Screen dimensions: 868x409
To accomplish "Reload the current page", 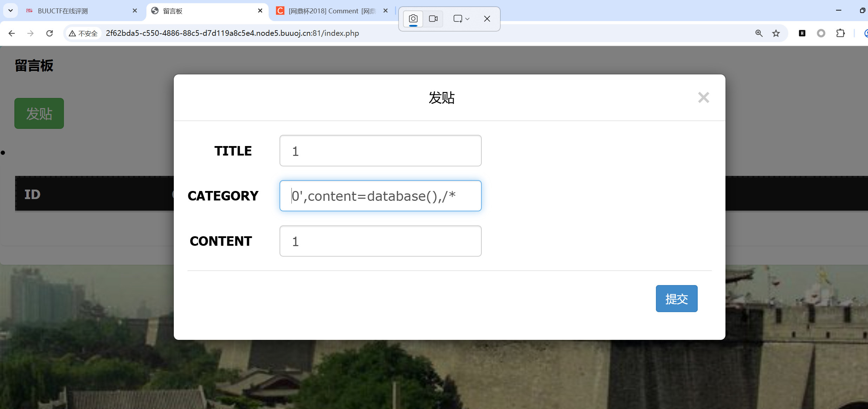I will point(50,33).
